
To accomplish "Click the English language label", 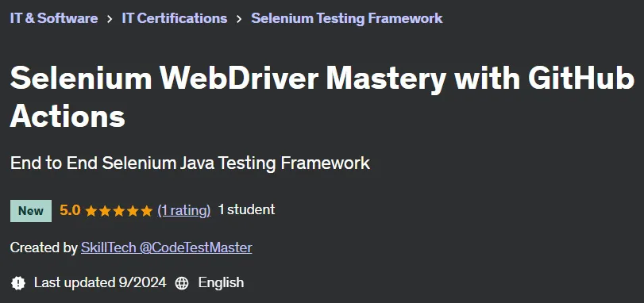I will (221, 283).
